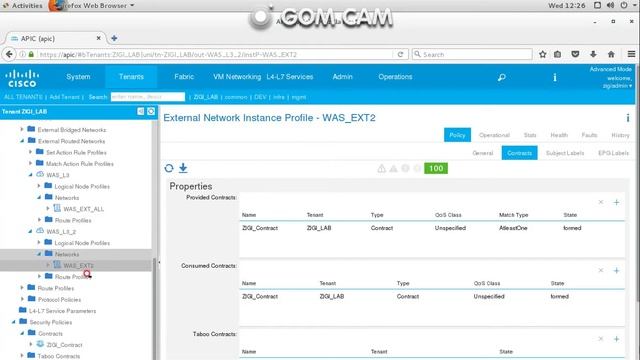Viewport: 640px width, 360px height.
Task: Collapse the WAS_L3 node
Action: pyautogui.click(x=31, y=175)
